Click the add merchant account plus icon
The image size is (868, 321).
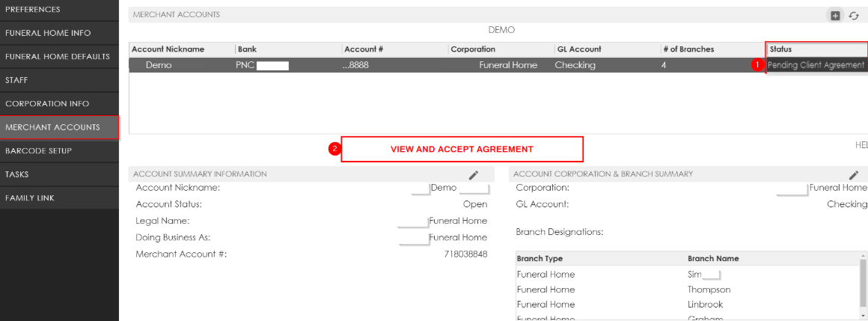tap(836, 16)
